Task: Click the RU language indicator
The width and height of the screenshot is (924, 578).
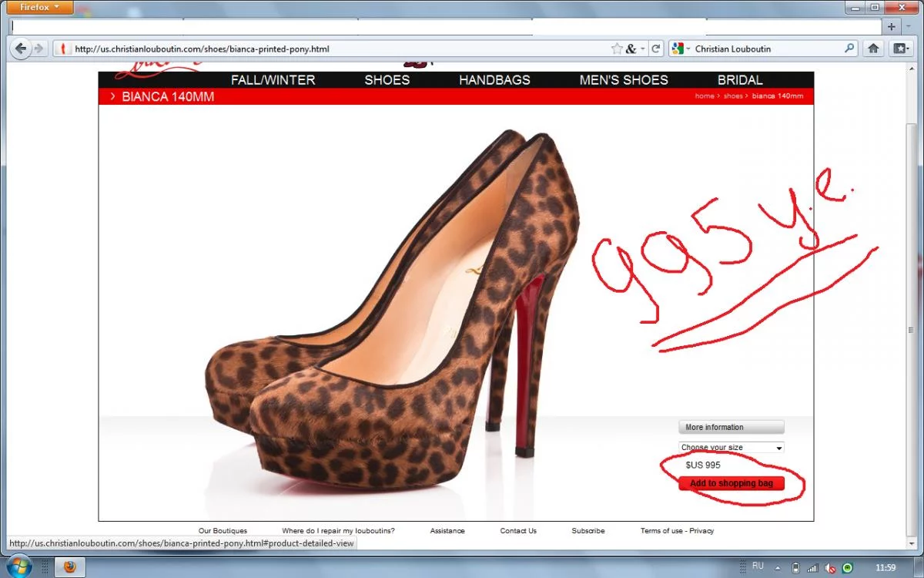Action: pyautogui.click(x=758, y=566)
